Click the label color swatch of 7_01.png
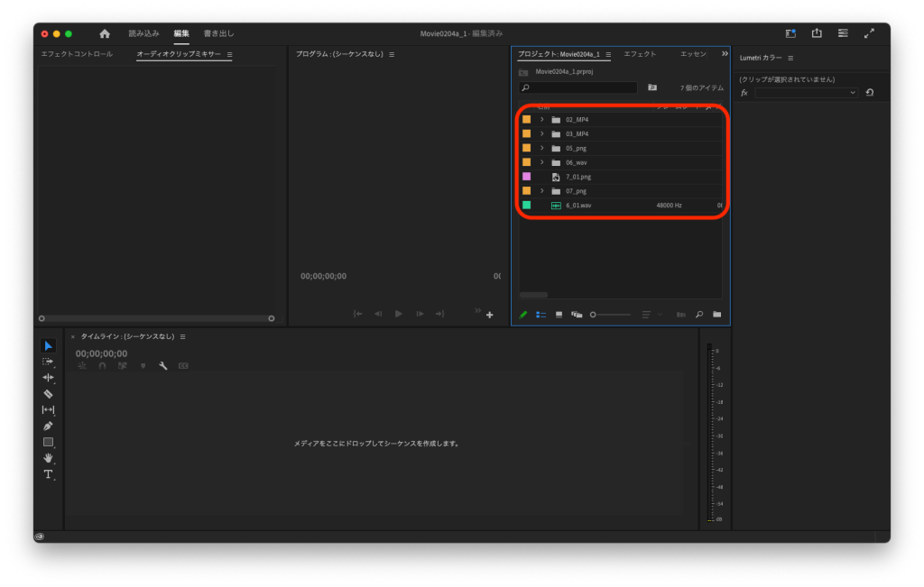The image size is (924, 587). pyautogui.click(x=526, y=177)
